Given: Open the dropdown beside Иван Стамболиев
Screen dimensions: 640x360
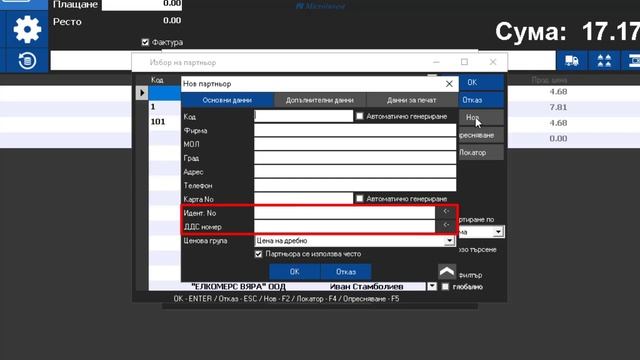Looking at the screenshot, I should tap(432, 287).
